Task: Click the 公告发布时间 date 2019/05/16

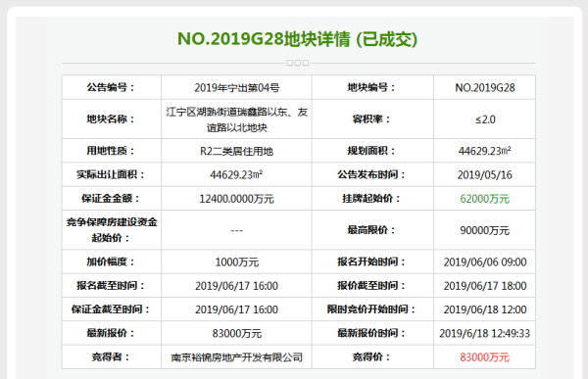Action: coord(484,174)
